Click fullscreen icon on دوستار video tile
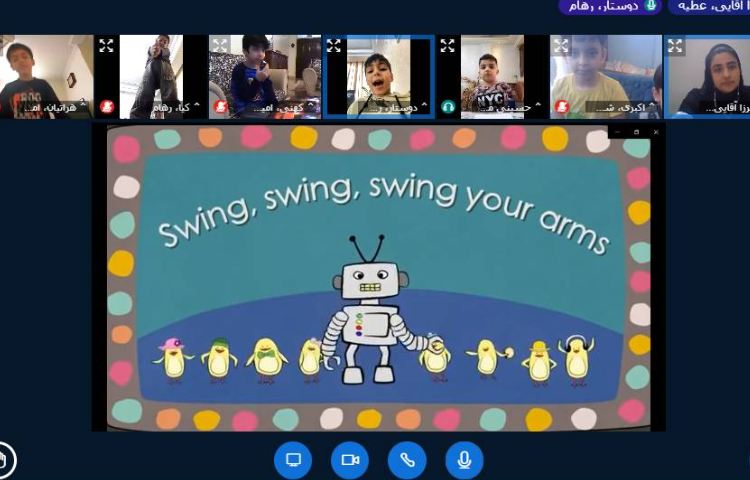This screenshot has width=750, height=480. [x=334, y=46]
